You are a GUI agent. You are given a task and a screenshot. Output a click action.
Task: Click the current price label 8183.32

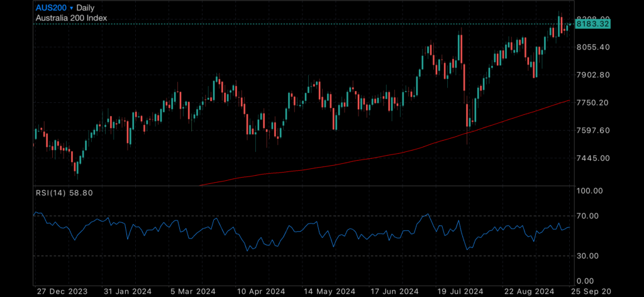pyautogui.click(x=592, y=24)
